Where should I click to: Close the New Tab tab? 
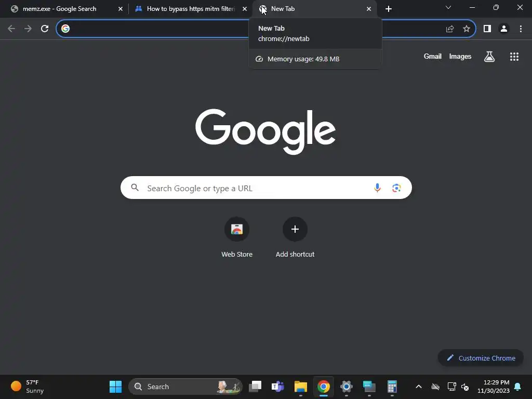369,9
